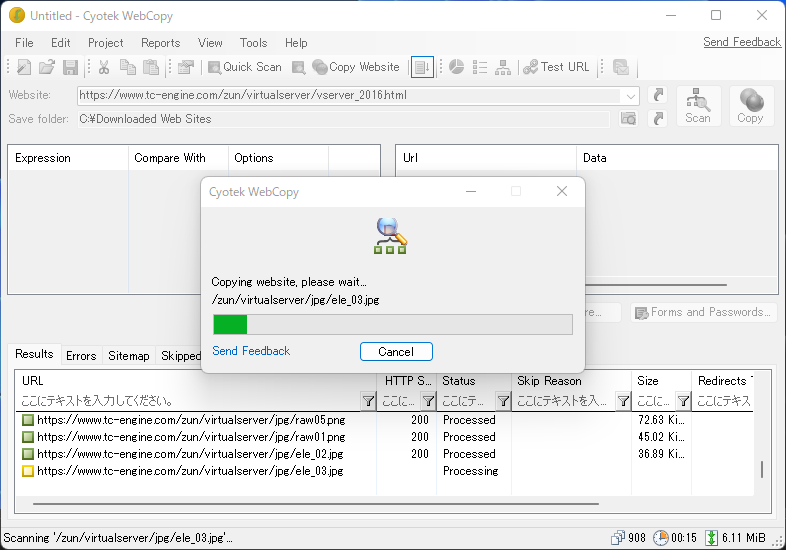
Task: Click the open save folder arrow icon
Action: [658, 118]
